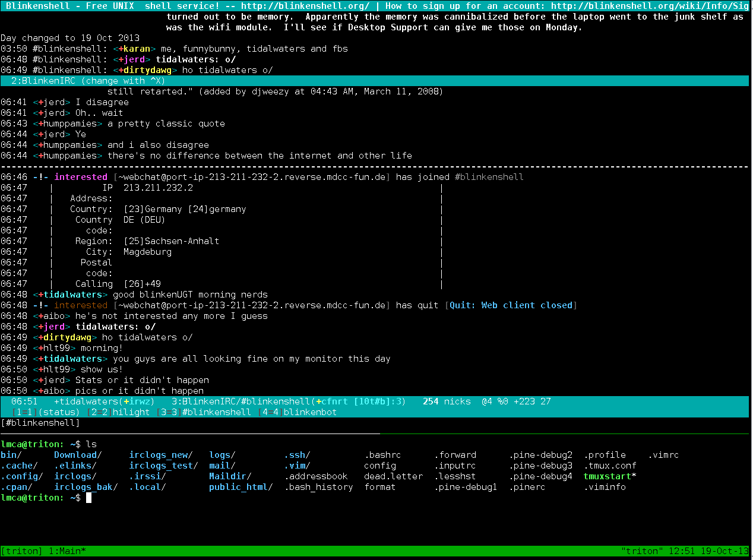Click the 254 nicks count in statusbar
This screenshot has height=560, width=753.
pos(447,401)
